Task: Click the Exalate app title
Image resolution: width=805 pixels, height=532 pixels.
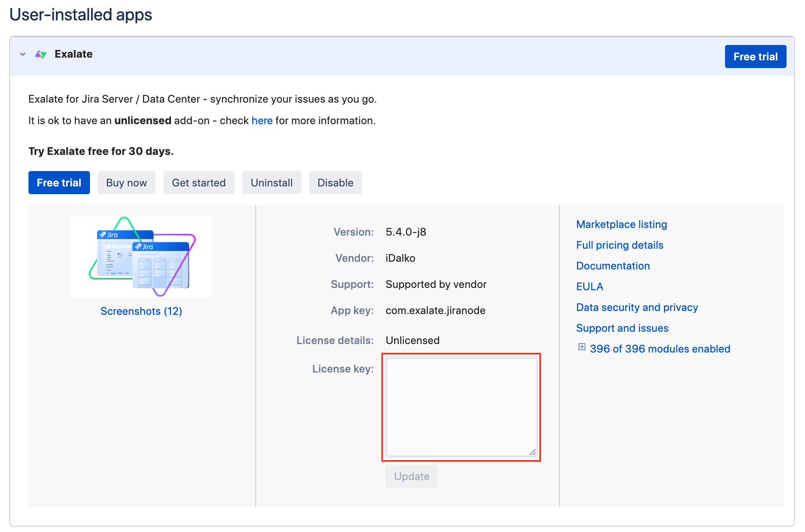Action: point(73,54)
